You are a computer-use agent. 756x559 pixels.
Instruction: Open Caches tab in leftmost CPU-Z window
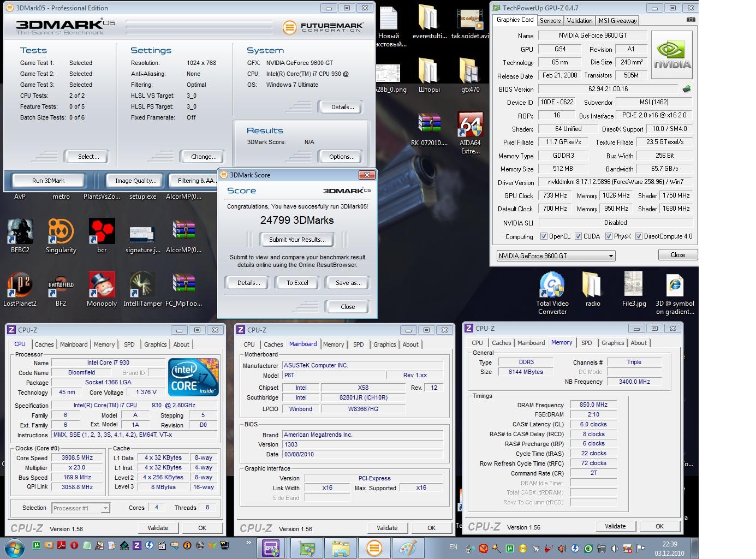tap(44, 344)
